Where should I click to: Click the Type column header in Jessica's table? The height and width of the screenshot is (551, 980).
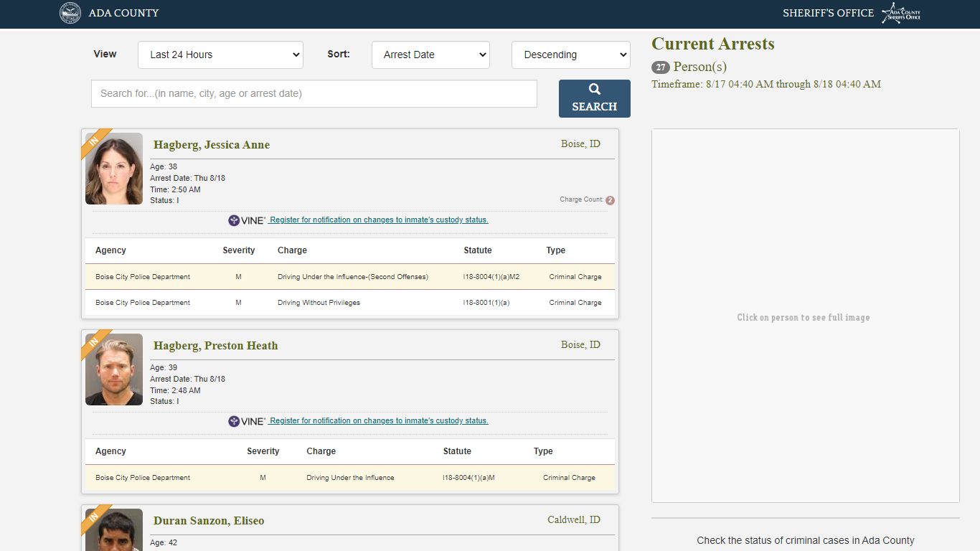pyautogui.click(x=556, y=250)
